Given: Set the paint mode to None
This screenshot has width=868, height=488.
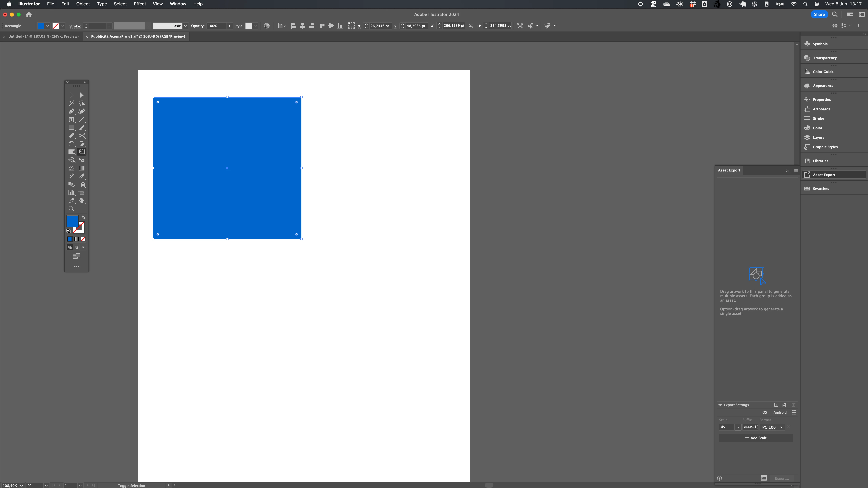Looking at the screenshot, I should (x=83, y=239).
